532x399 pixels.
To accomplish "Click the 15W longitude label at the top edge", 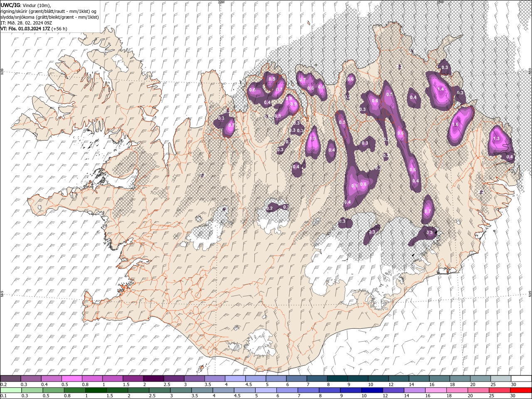I will (440, 2).
